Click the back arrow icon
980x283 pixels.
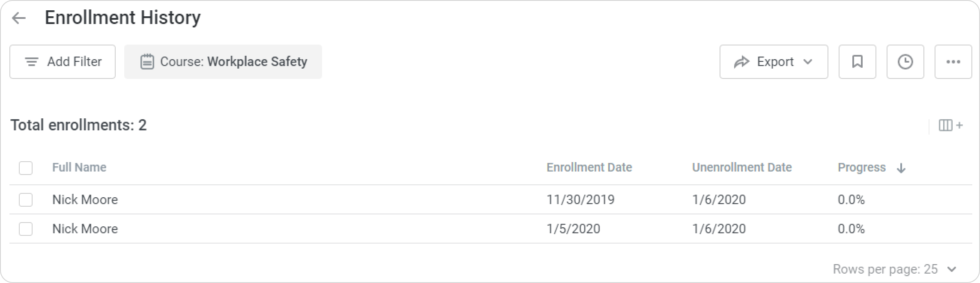point(19,18)
